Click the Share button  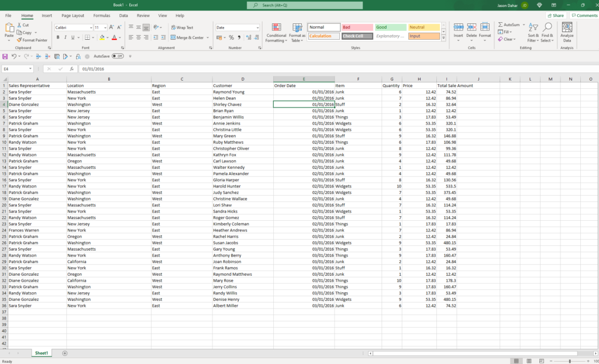556,15
